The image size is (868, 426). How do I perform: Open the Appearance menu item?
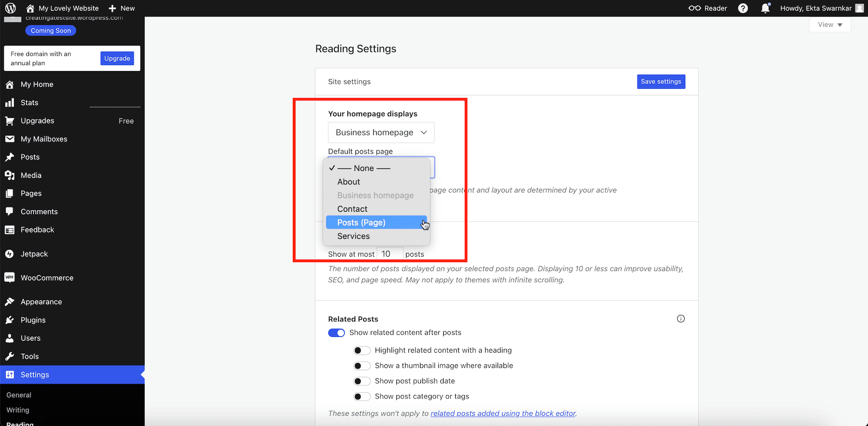click(41, 302)
